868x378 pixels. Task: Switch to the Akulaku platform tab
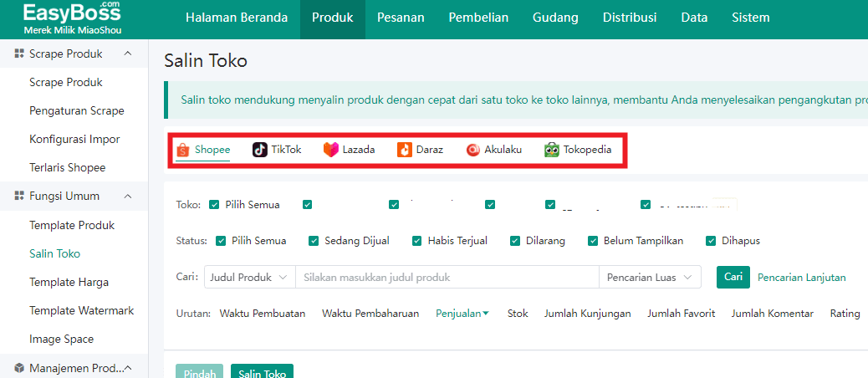click(x=494, y=150)
